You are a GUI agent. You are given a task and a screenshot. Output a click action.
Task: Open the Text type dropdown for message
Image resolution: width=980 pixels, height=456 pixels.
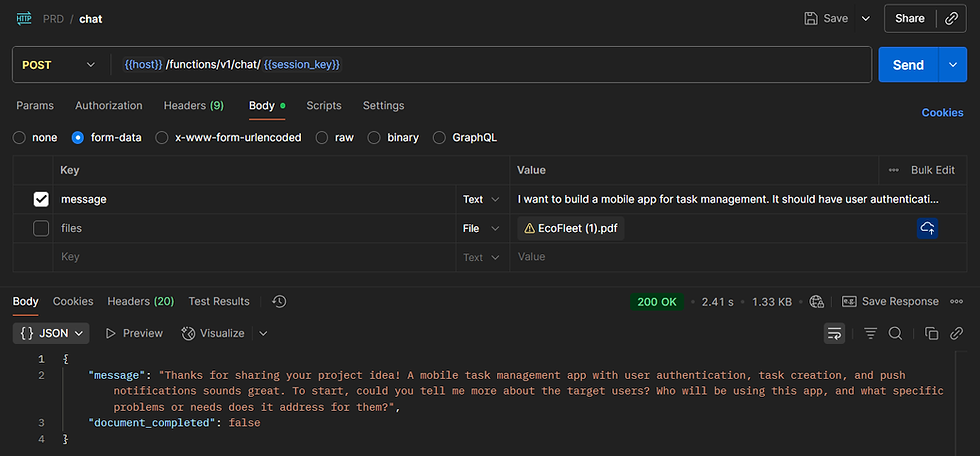[x=481, y=199]
